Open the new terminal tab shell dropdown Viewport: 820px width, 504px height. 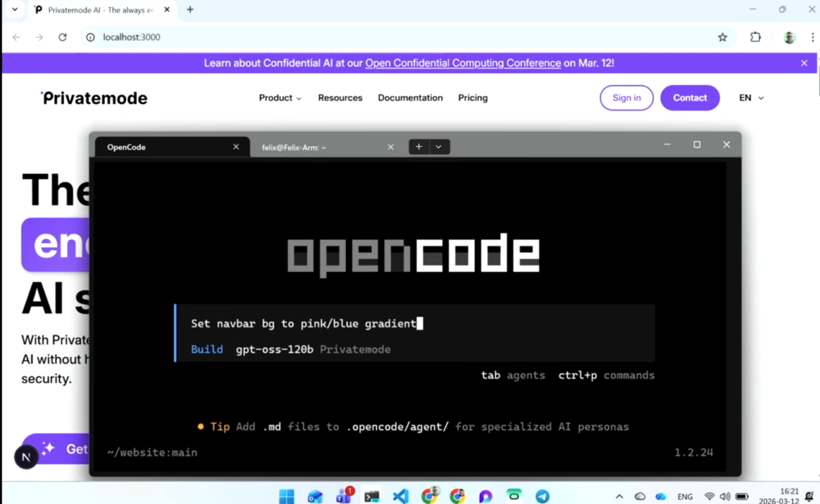pos(438,147)
